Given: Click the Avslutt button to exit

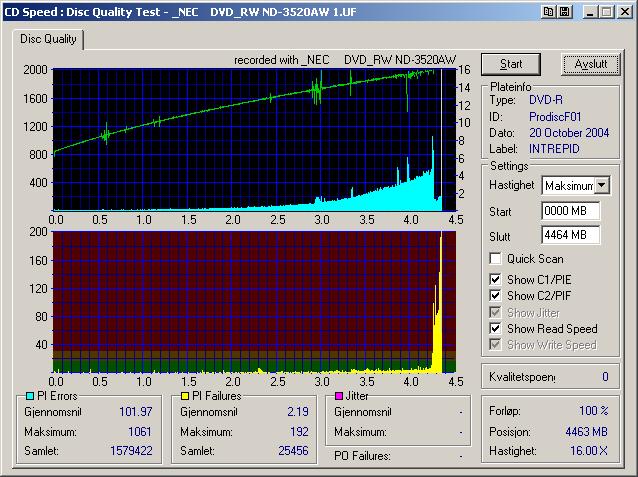Looking at the screenshot, I should click(590, 64).
